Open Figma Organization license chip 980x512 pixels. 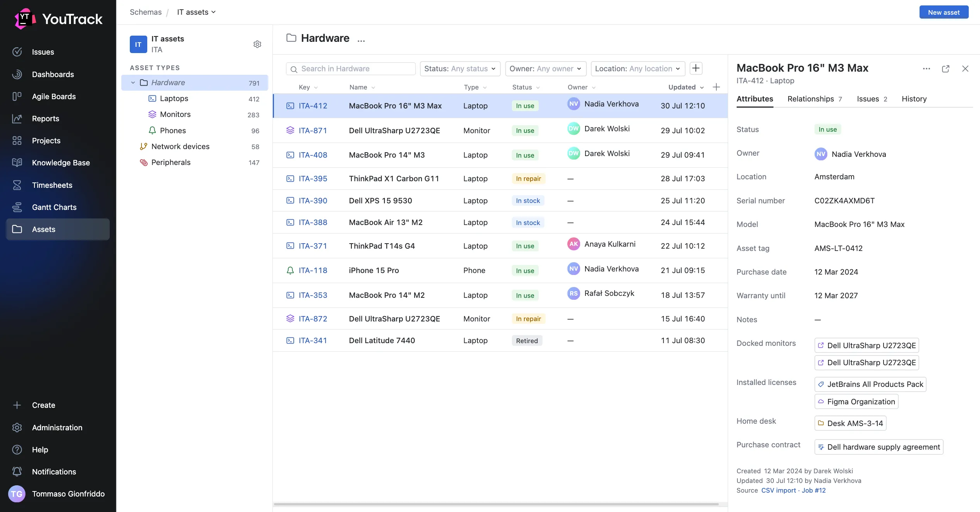point(856,402)
